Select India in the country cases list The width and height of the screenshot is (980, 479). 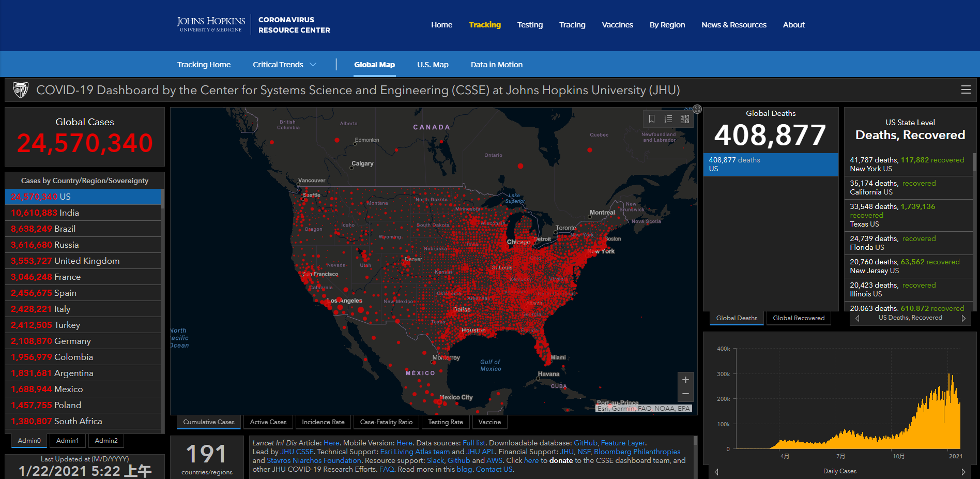pyautogui.click(x=83, y=213)
